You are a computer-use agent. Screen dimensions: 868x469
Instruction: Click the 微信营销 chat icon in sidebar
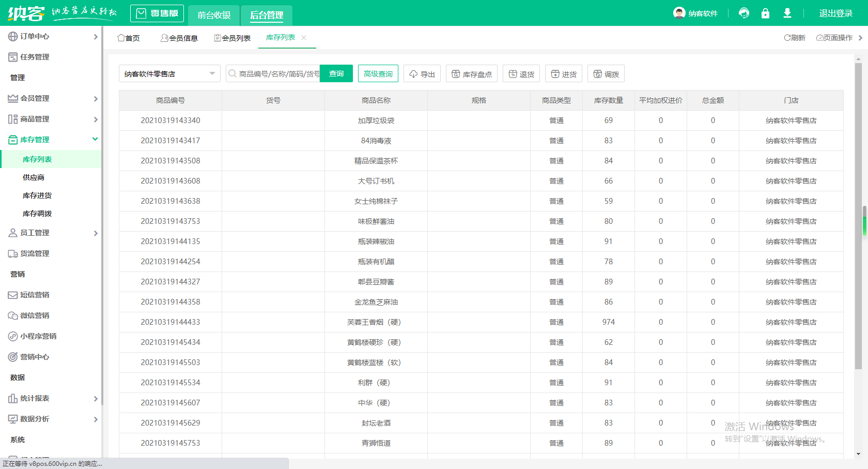click(12, 315)
